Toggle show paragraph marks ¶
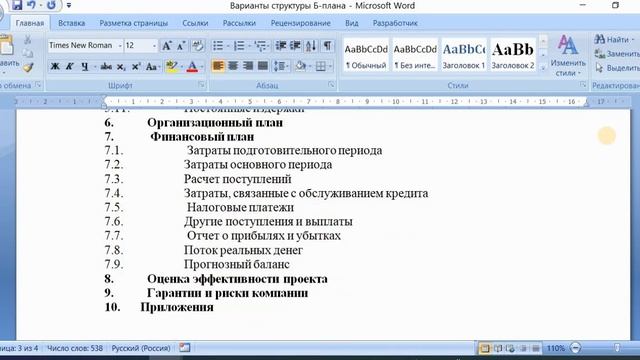This screenshot has height=360, width=640. (327, 46)
